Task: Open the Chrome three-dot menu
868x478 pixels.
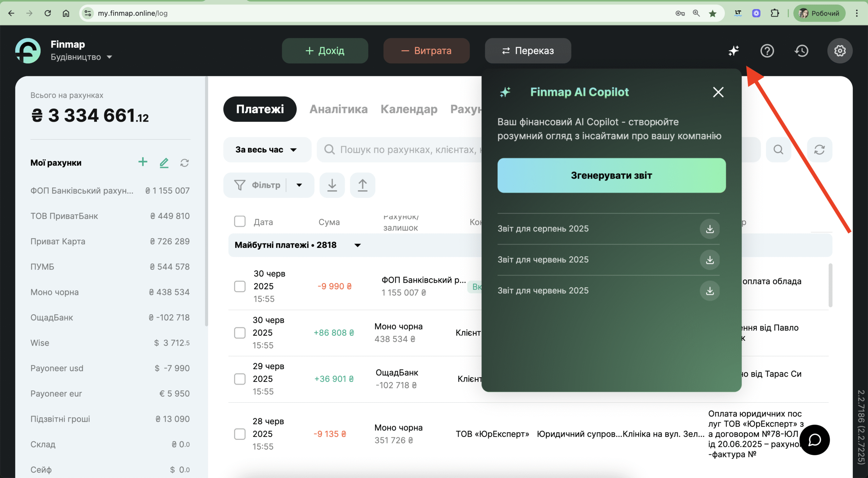Action: tap(857, 13)
